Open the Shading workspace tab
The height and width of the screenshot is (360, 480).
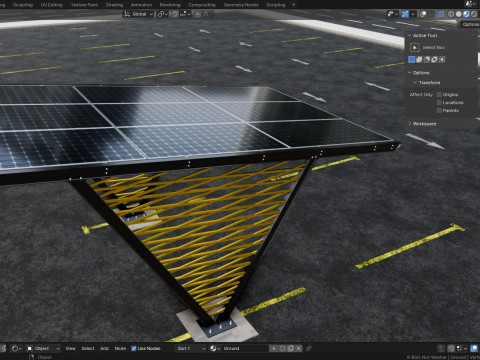[x=114, y=5]
